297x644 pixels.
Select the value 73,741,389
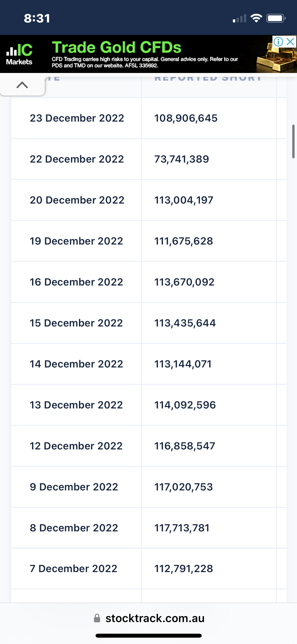click(182, 159)
